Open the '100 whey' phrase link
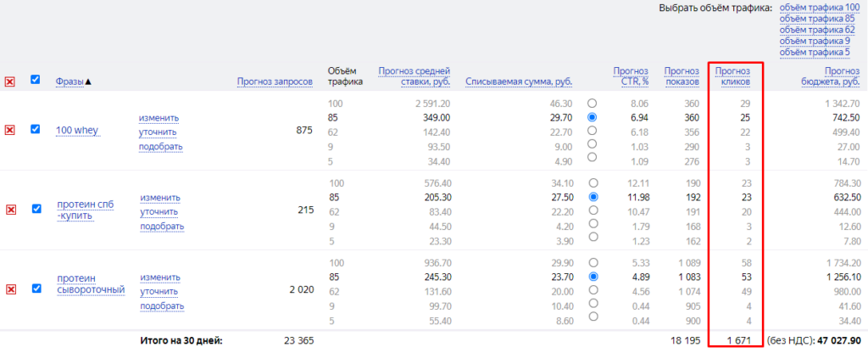The height and width of the screenshot is (353, 868). [x=77, y=131]
